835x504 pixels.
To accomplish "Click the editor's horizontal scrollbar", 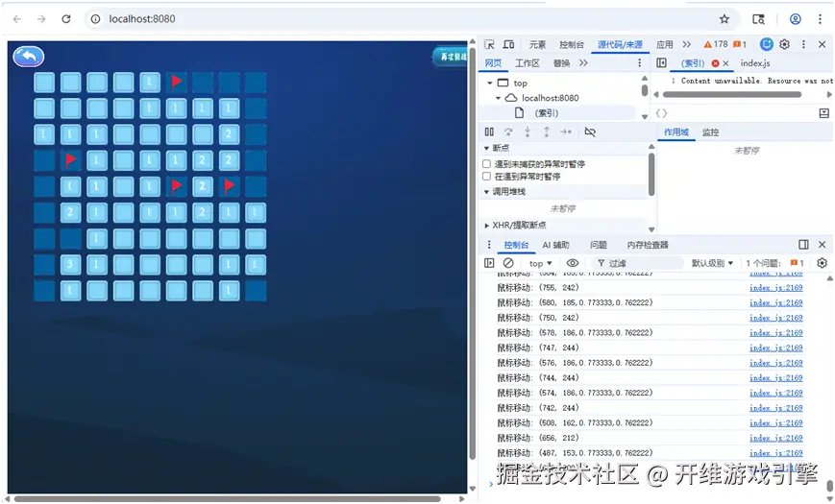I will (732, 94).
